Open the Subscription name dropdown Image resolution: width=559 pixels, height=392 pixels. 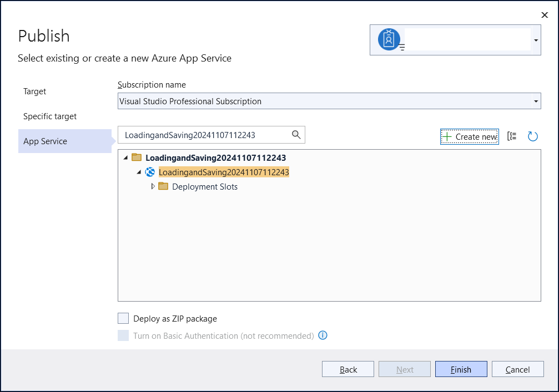[329, 101]
